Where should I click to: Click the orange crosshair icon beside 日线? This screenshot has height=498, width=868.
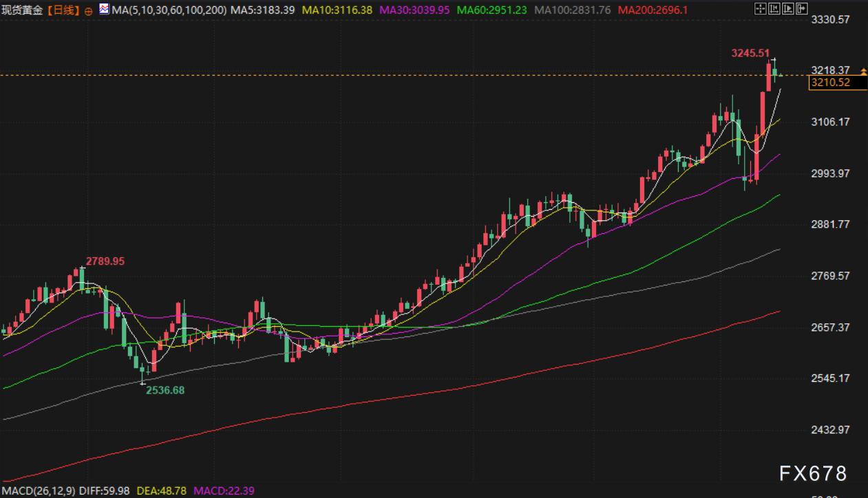click(x=88, y=11)
